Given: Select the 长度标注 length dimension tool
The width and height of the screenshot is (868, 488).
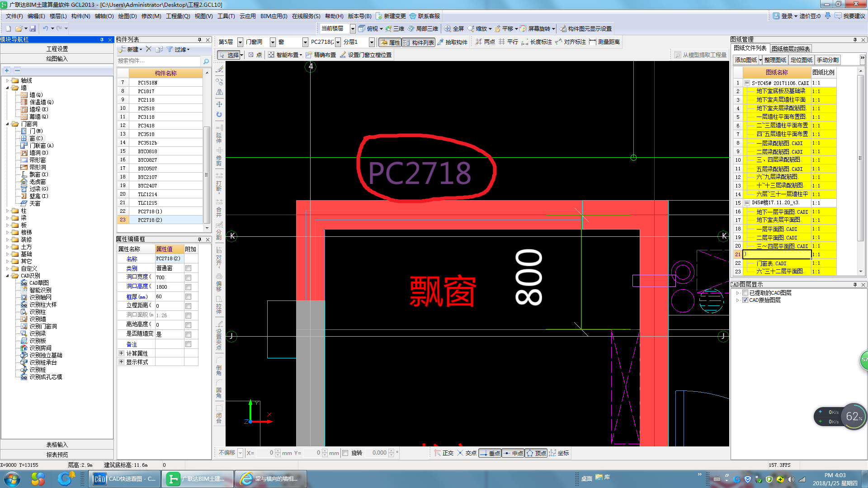Looking at the screenshot, I should (x=537, y=42).
